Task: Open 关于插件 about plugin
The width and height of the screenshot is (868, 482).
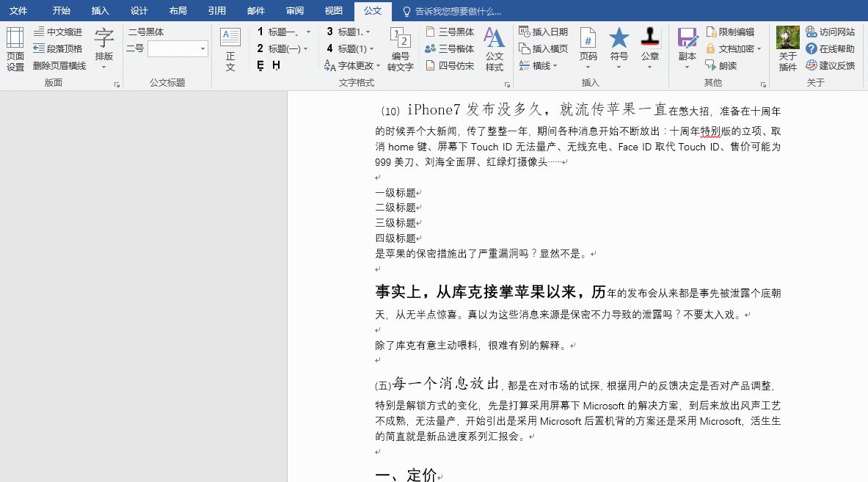Action: pos(788,49)
